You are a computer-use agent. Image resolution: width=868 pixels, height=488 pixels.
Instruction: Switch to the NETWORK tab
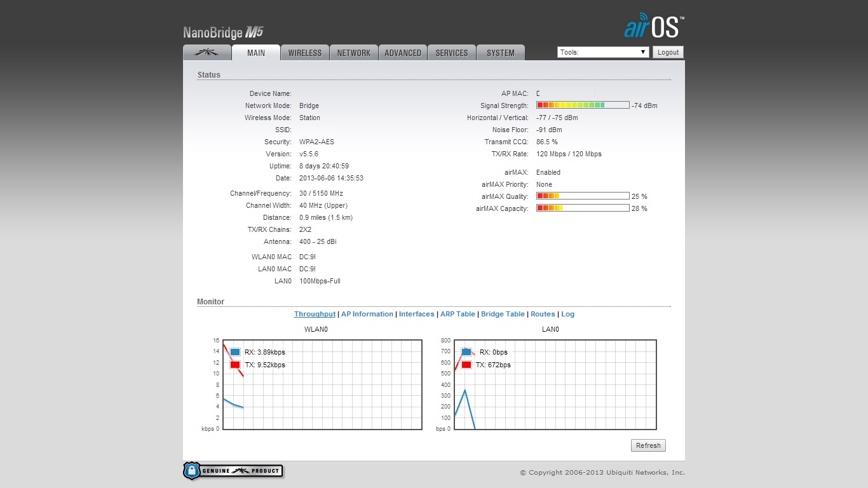click(354, 53)
